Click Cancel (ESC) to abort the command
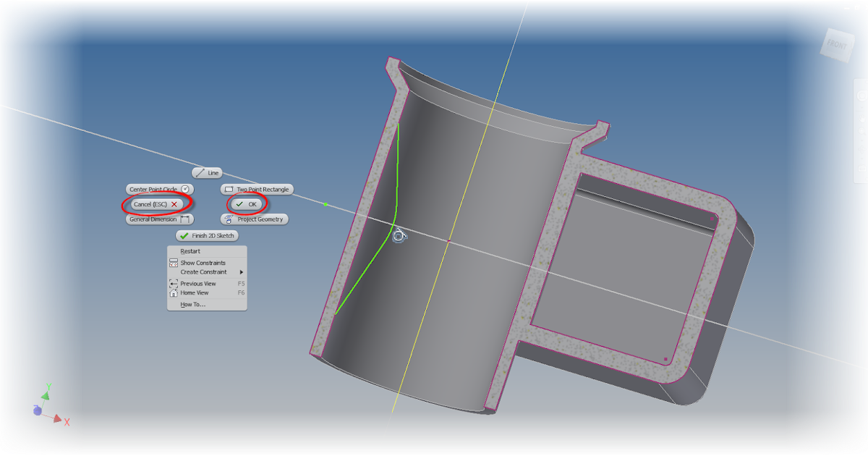 [157, 203]
